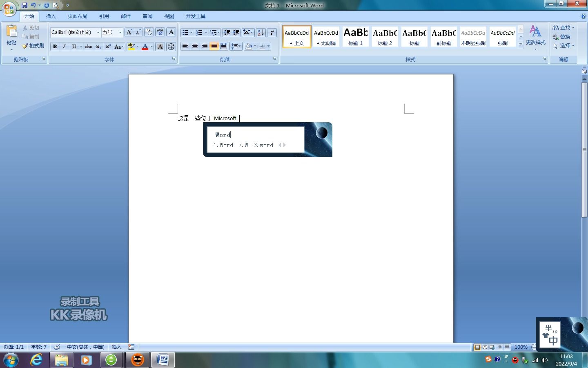588x368 pixels.
Task: Switch to 页面布局 ribbon tab
Action: 78,16
